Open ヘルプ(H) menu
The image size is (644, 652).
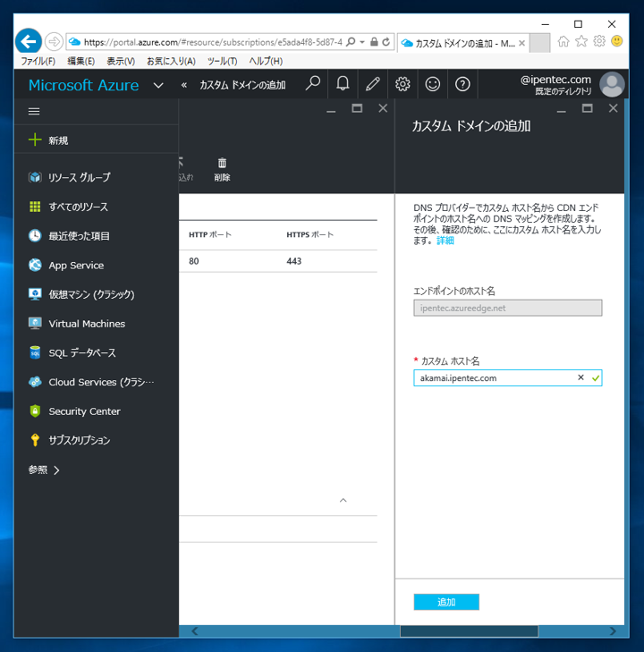point(266,61)
